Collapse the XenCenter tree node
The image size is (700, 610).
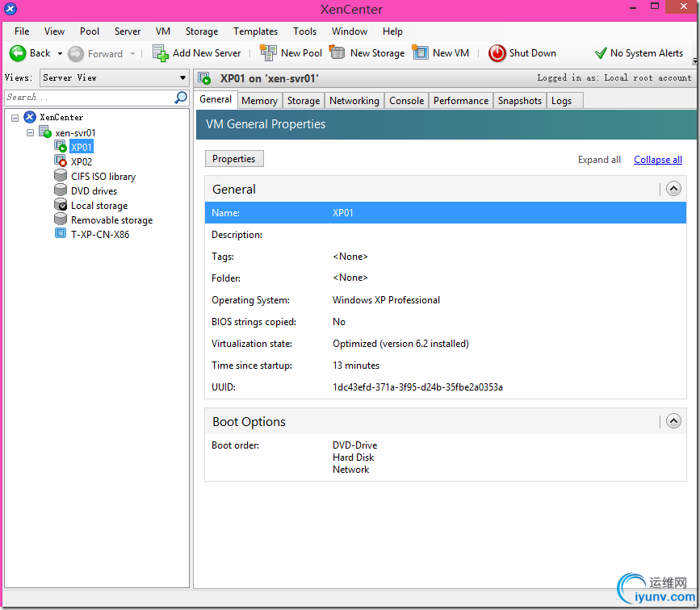(x=15, y=118)
